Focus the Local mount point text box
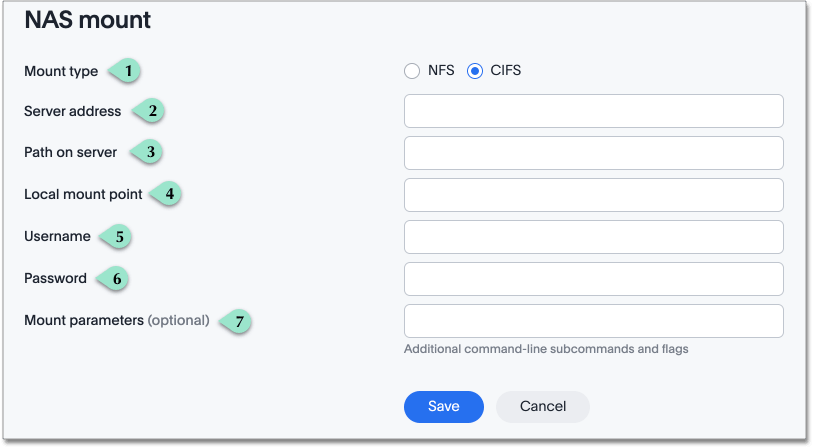The width and height of the screenshot is (813, 448). (593, 195)
